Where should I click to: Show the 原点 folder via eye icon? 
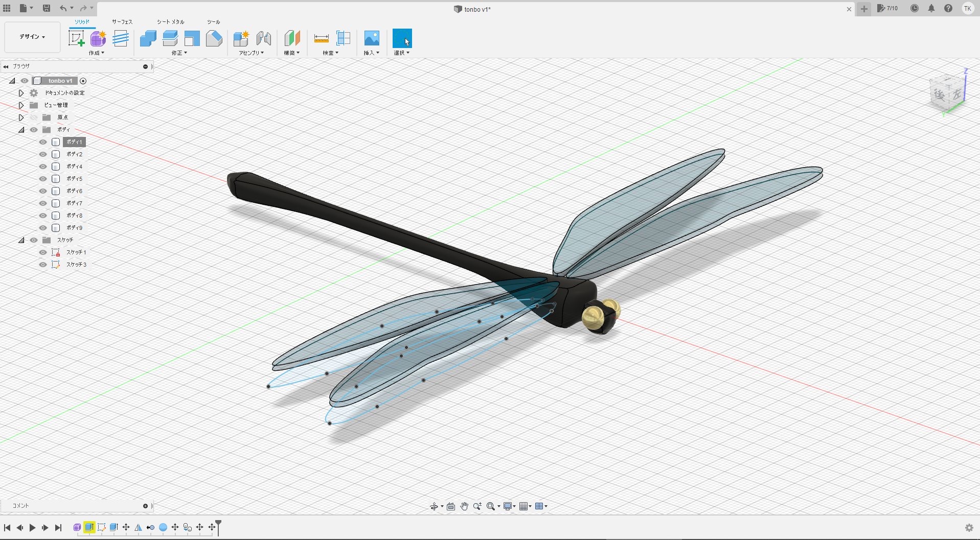pos(34,118)
